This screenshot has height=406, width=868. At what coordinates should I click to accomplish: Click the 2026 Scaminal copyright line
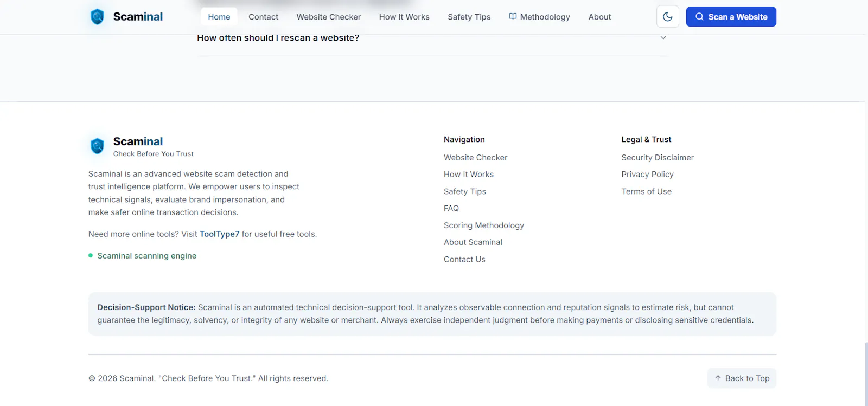[x=208, y=378]
